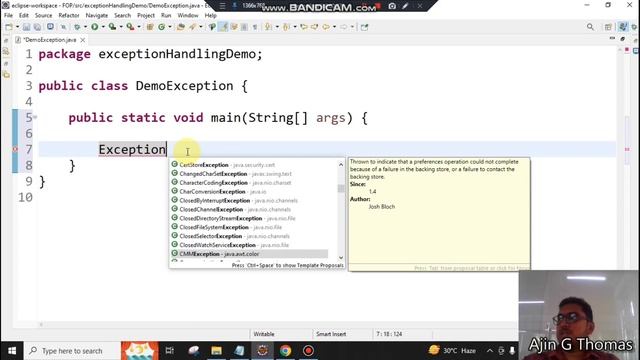Viewport: 640px width, 360px height.
Task: Open the Refactor menu
Action: [x=69, y=16]
